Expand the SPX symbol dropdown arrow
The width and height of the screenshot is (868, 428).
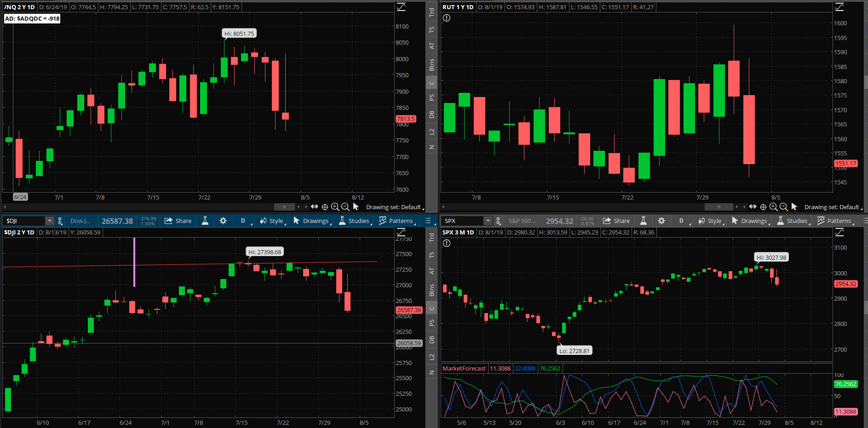[x=488, y=221]
